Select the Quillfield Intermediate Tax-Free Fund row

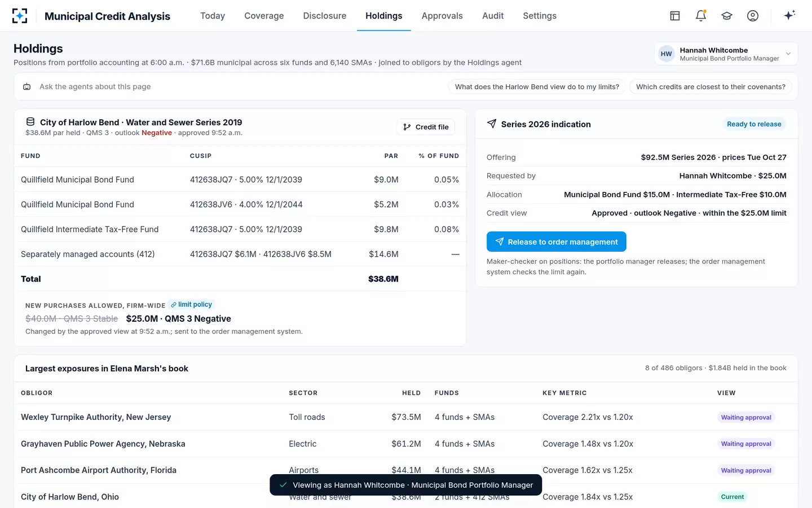point(240,229)
